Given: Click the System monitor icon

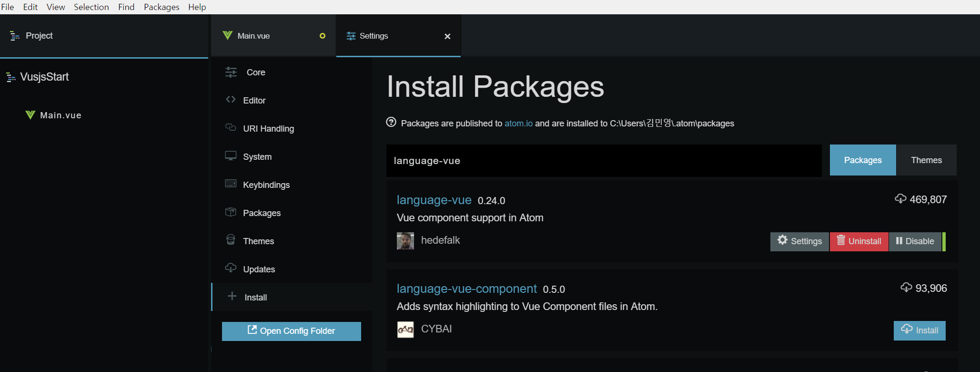Looking at the screenshot, I should click(231, 156).
